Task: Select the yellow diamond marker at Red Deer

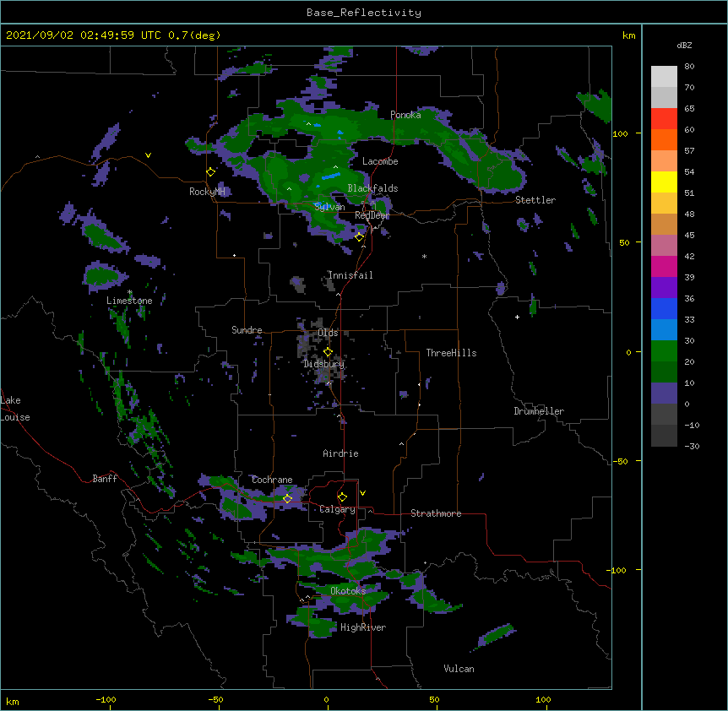Action: [x=359, y=237]
